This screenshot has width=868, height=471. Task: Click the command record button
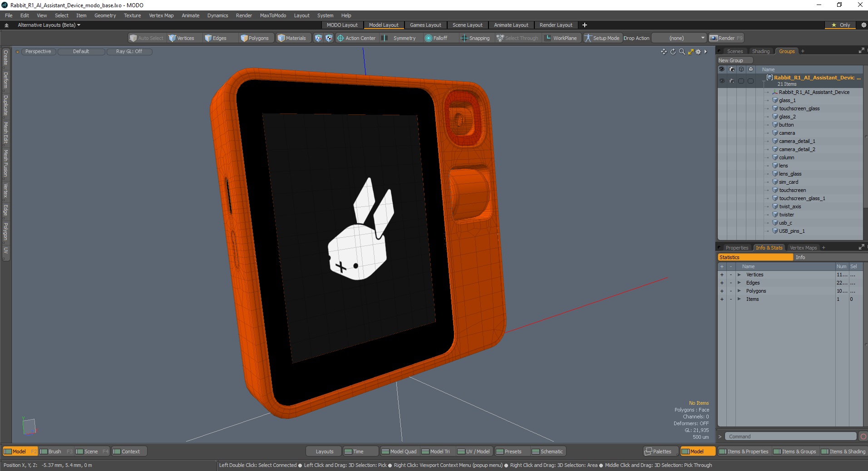pyautogui.click(x=863, y=437)
